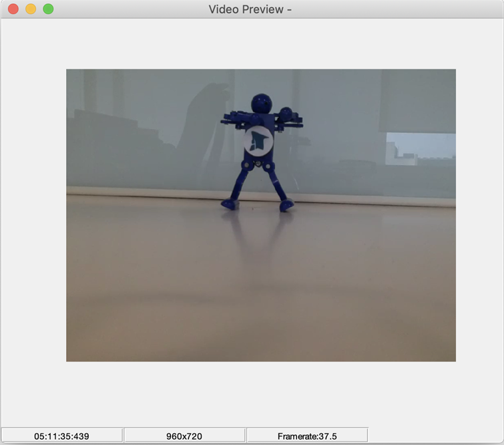Image resolution: width=504 pixels, height=445 pixels.
Task: Click the white baseboard strip in the video
Action: coord(147,192)
